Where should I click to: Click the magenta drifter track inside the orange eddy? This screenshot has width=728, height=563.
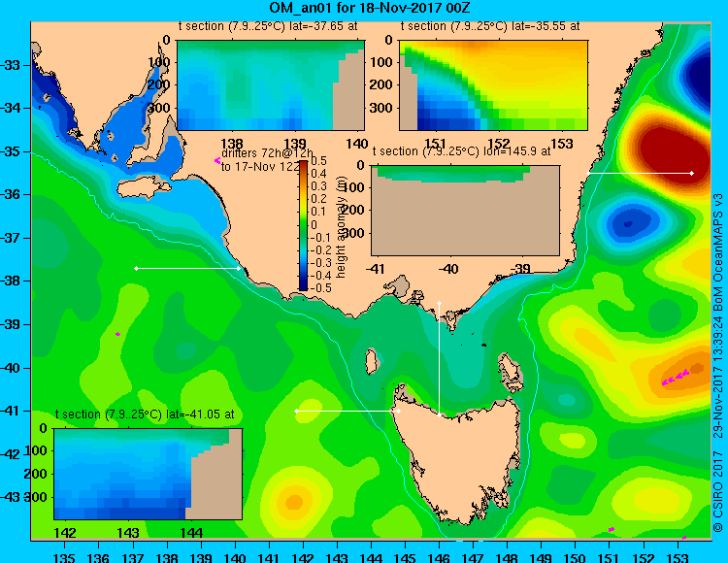tap(676, 378)
